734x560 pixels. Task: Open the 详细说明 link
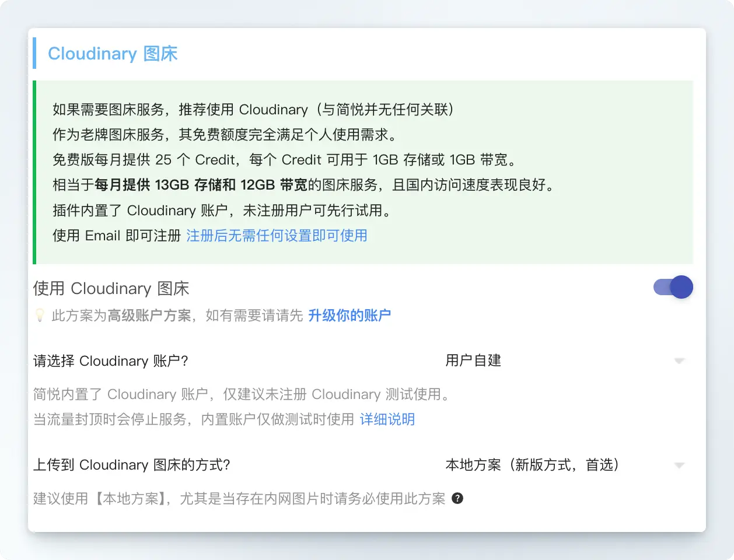click(x=387, y=419)
